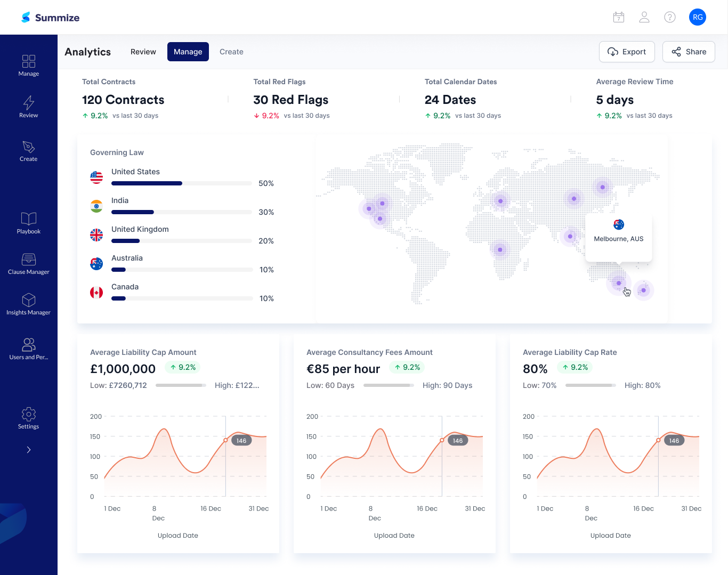Select the Review lightning icon in the sidebar
This screenshot has width=728, height=575.
[x=28, y=102]
